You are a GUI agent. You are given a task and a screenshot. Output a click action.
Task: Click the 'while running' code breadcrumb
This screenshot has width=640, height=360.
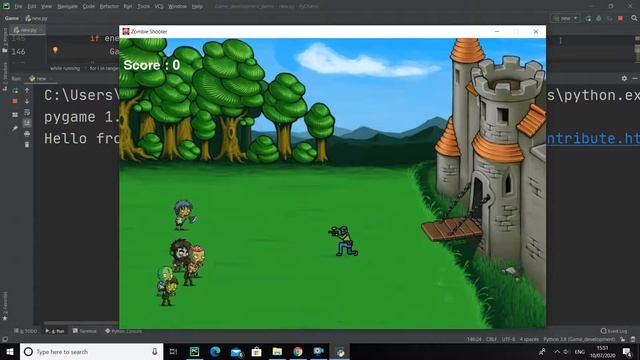point(65,68)
